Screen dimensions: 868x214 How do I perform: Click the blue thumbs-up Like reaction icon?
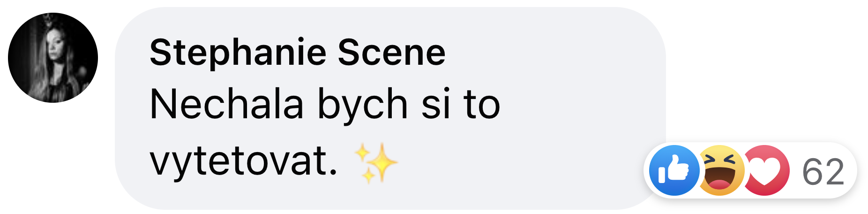pyautogui.click(x=674, y=170)
